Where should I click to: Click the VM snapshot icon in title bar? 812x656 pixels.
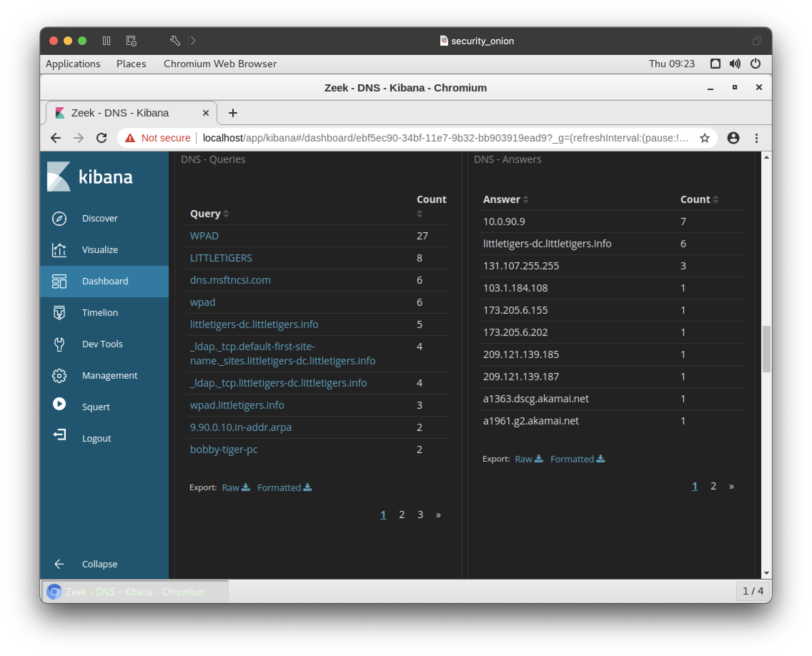pyautogui.click(x=131, y=41)
